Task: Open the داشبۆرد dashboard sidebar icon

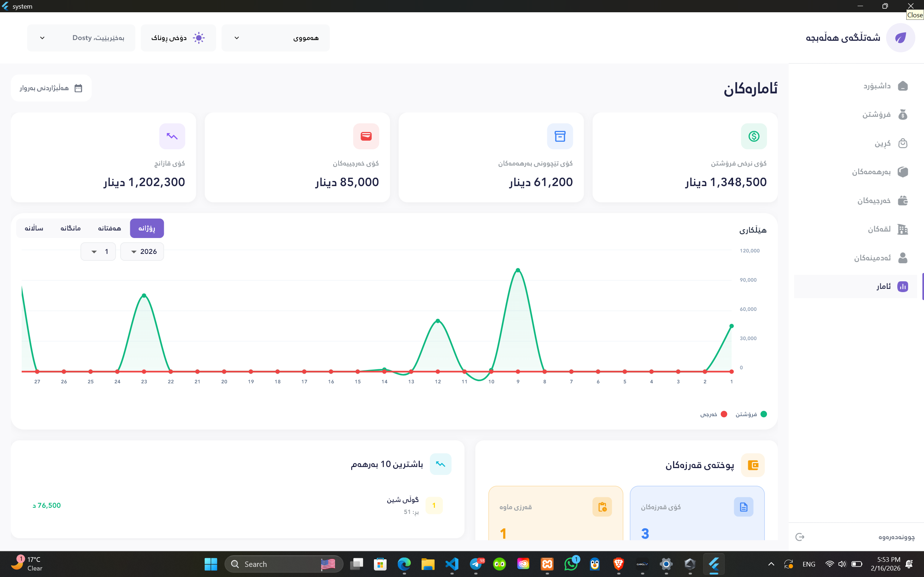Action: point(903,86)
